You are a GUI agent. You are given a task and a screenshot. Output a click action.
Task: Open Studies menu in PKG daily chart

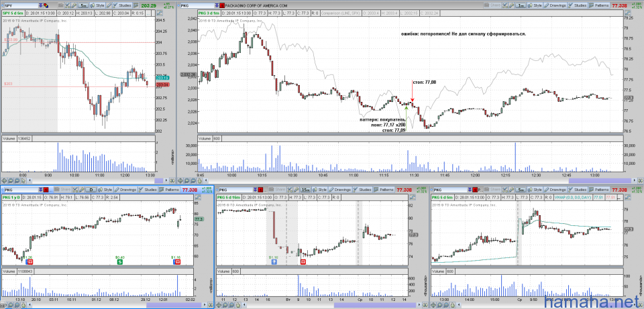tap(148, 190)
